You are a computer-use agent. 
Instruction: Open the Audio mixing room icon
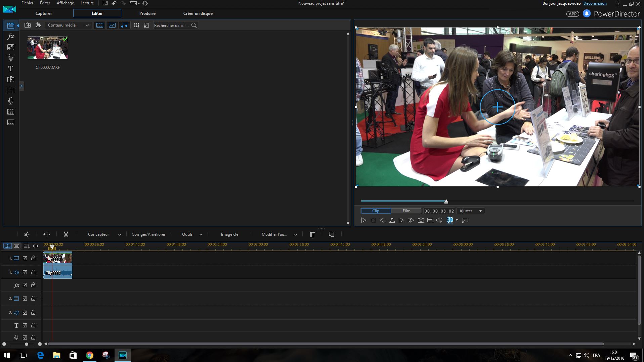click(x=11, y=90)
